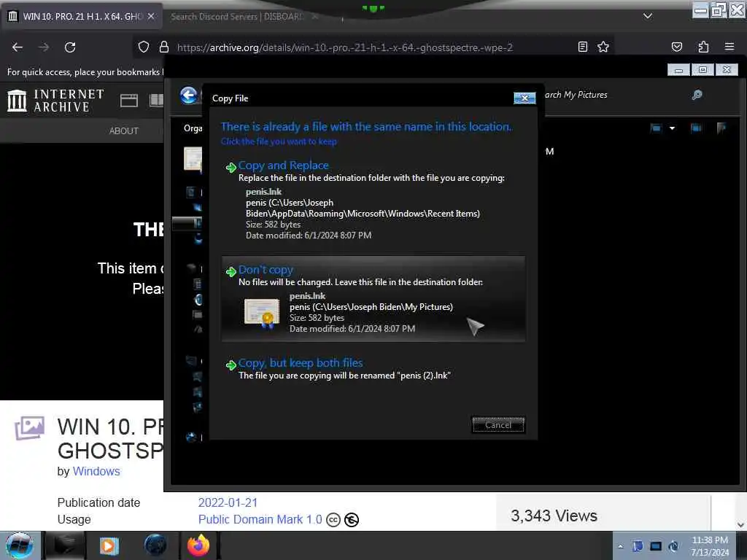Click the image media type icon
Image resolution: width=747 pixels, height=560 pixels.
pos(29,428)
